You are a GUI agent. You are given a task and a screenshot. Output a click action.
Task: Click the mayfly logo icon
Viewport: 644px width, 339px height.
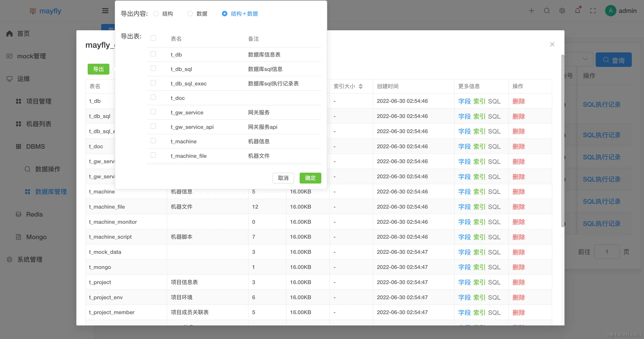[33, 11]
